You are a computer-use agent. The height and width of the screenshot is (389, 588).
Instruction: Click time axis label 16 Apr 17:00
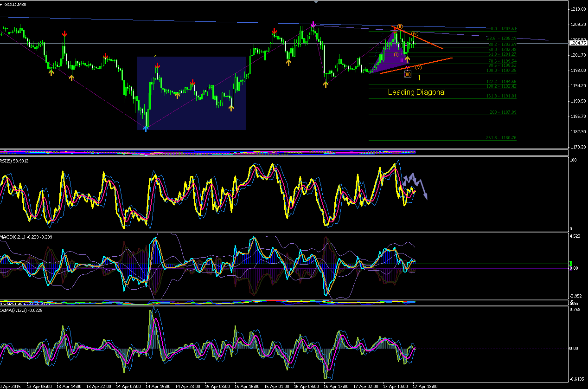point(336,386)
